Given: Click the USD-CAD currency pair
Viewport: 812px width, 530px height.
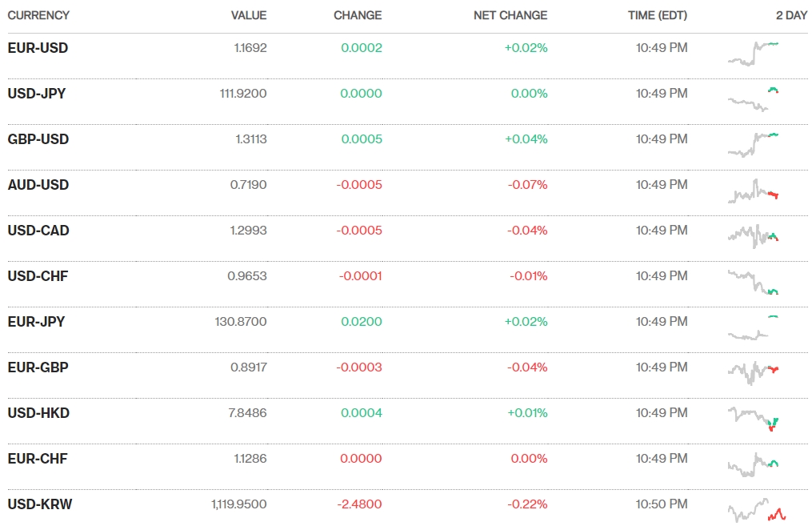Looking at the screenshot, I should pos(38,231).
